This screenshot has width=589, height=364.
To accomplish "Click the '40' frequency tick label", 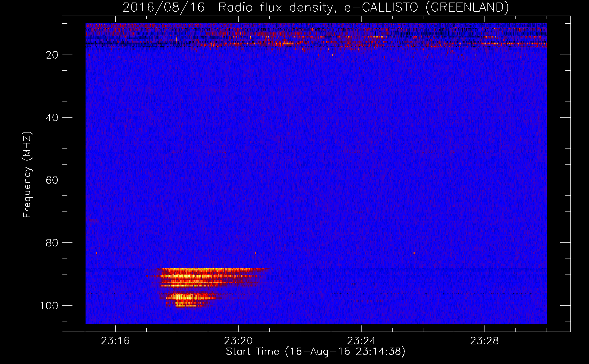I will (52, 118).
